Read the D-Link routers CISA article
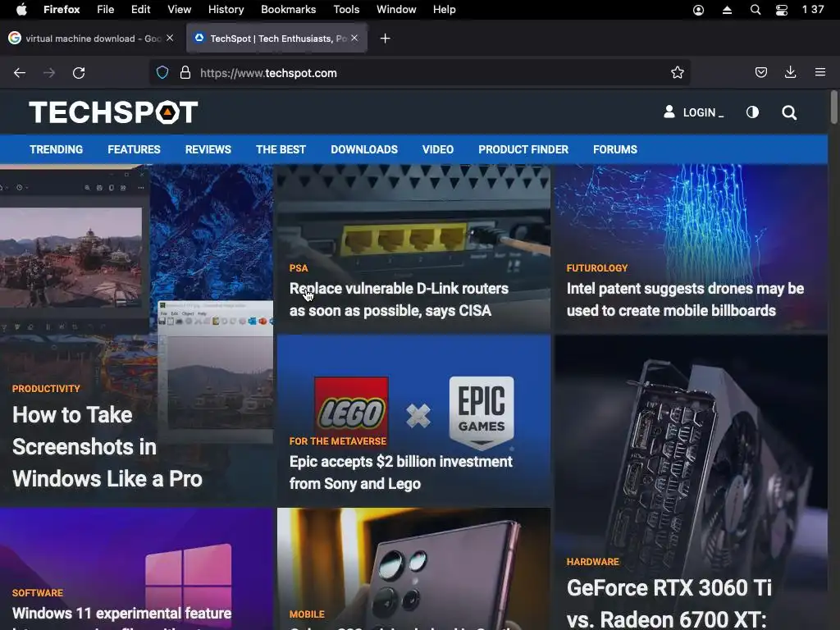840x630 pixels. [399, 299]
